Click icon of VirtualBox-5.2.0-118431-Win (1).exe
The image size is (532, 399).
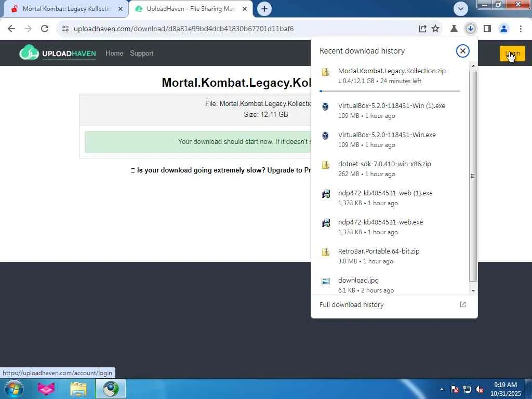pos(326,107)
